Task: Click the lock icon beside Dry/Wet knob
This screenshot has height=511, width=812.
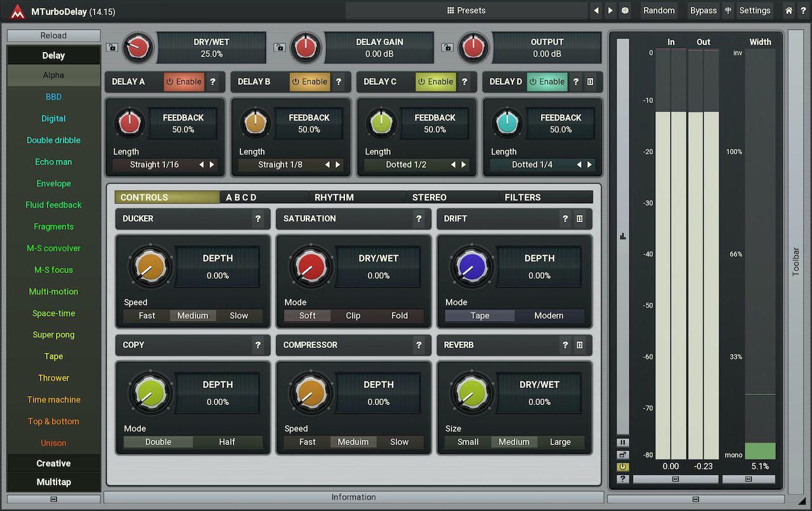Action: pyautogui.click(x=112, y=47)
